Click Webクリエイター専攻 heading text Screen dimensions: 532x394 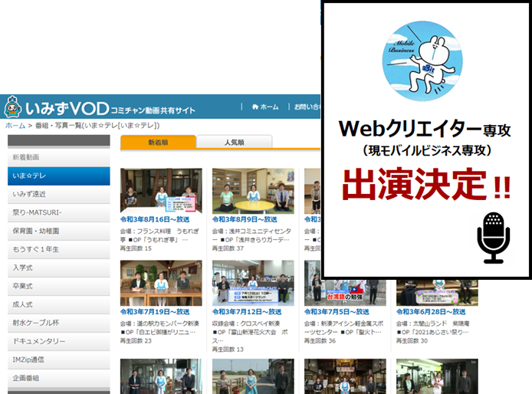425,129
